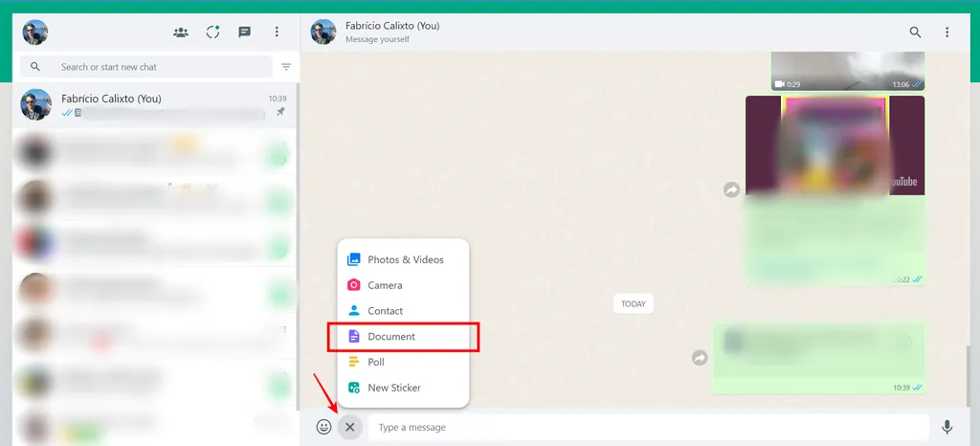Screen dimensions: 980x446
Task: Toggle unread chats filter icon
Action: coord(286,67)
